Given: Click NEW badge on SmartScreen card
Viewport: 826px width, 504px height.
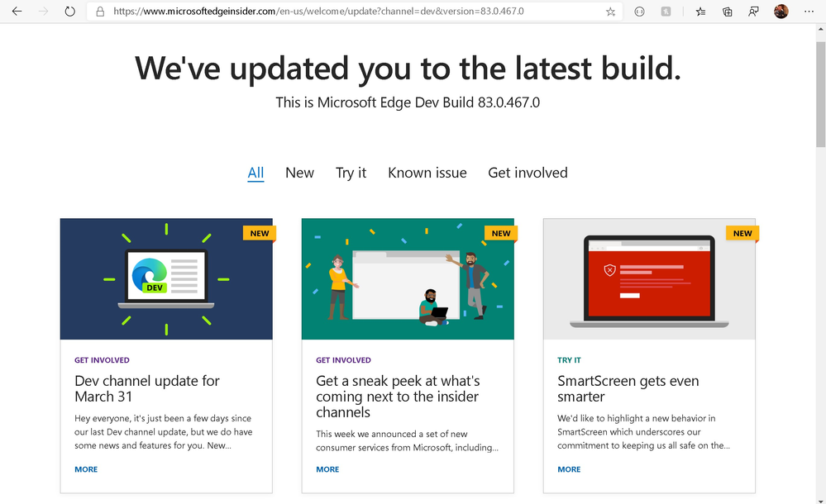Looking at the screenshot, I should pyautogui.click(x=742, y=233).
